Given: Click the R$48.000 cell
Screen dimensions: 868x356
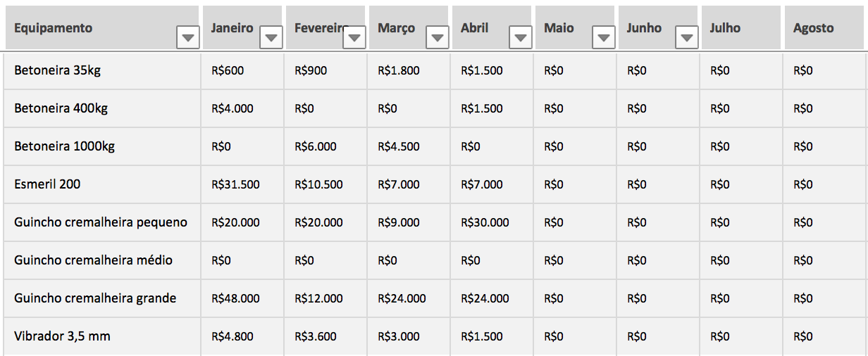Looking at the screenshot, I should pos(235,298).
